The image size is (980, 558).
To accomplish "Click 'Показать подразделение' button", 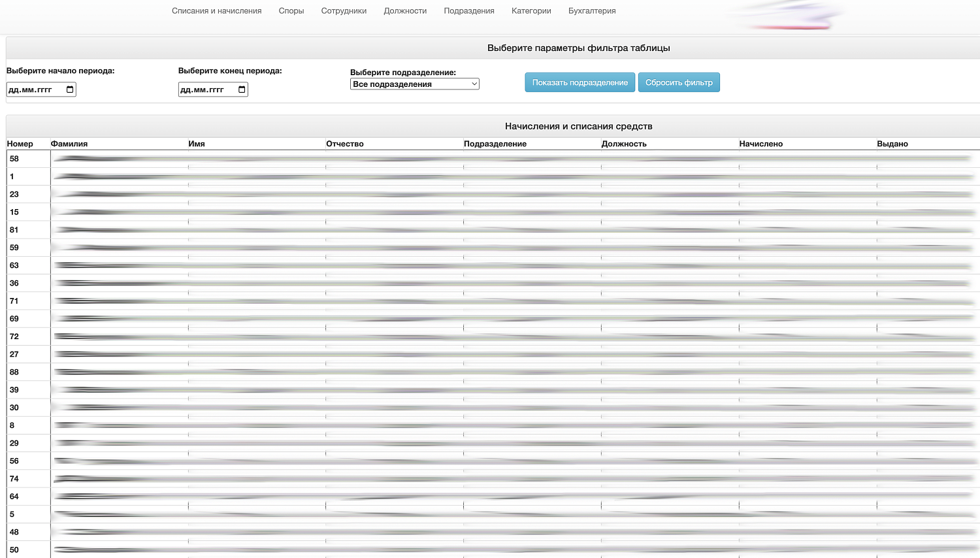I will 580,82.
